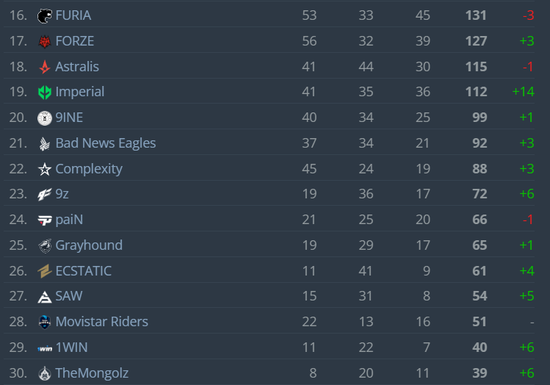Click the Astralis star logo icon
The height and width of the screenshot is (385, 550).
pos(45,67)
